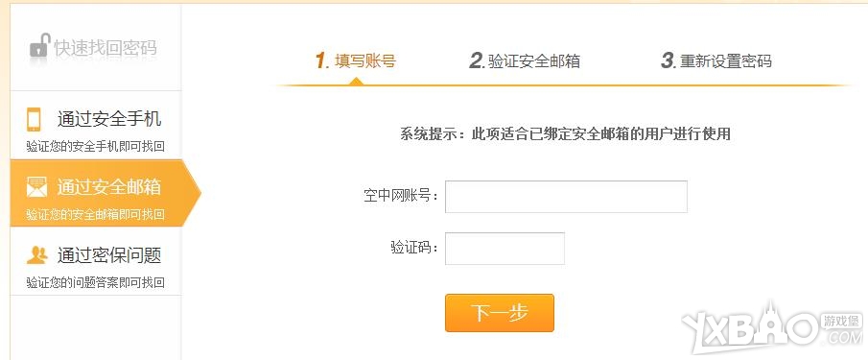
Task: Click the YXBAO 游戏堡 watermark logo
Action: pyautogui.click(x=773, y=328)
